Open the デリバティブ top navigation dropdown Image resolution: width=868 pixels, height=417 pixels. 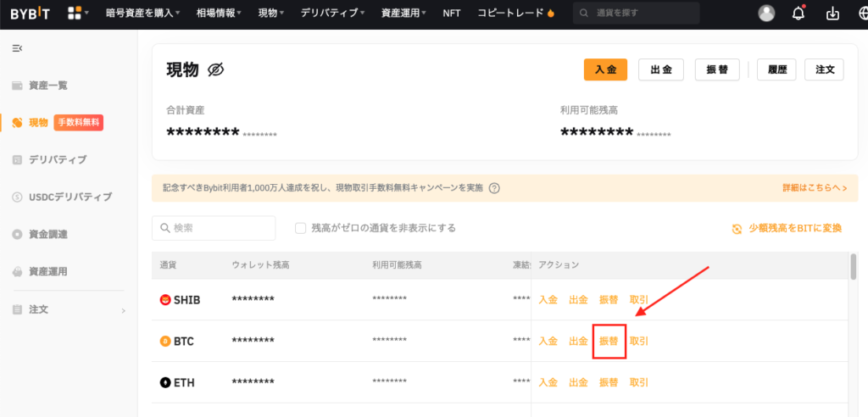[x=332, y=14]
